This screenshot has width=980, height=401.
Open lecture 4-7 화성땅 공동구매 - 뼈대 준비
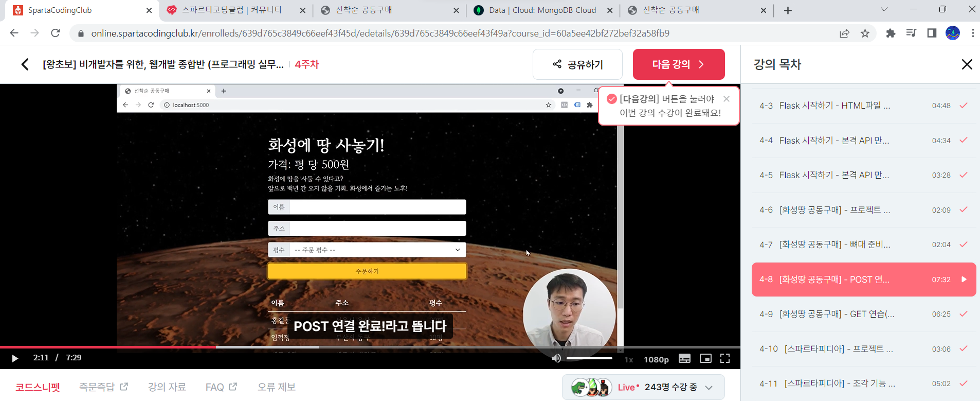[x=864, y=245]
